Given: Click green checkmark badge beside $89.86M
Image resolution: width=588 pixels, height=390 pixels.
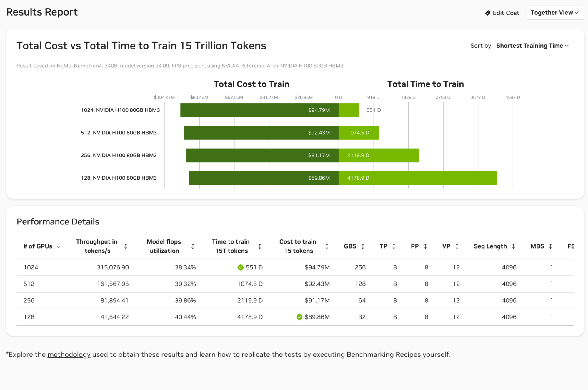Looking at the screenshot, I should coord(299,317).
